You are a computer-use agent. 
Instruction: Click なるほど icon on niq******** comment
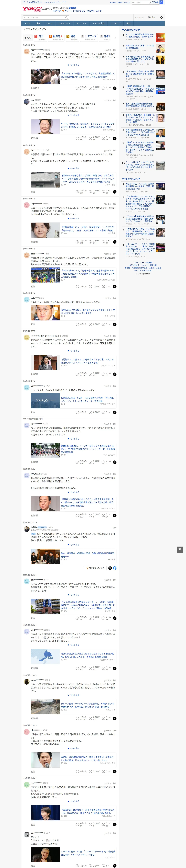coord(91,88)
